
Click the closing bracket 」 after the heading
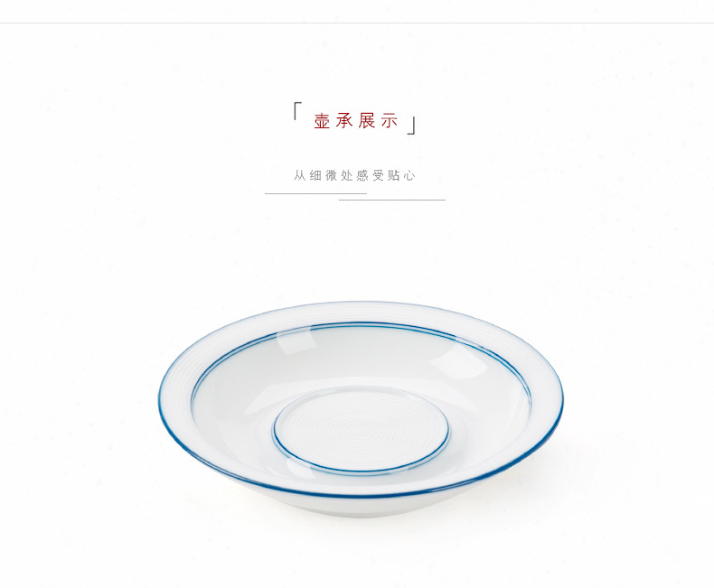411,126
